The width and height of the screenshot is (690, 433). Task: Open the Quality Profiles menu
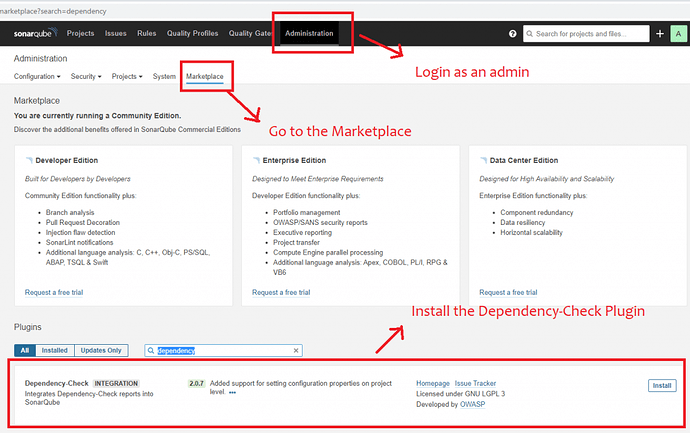pyautogui.click(x=192, y=34)
